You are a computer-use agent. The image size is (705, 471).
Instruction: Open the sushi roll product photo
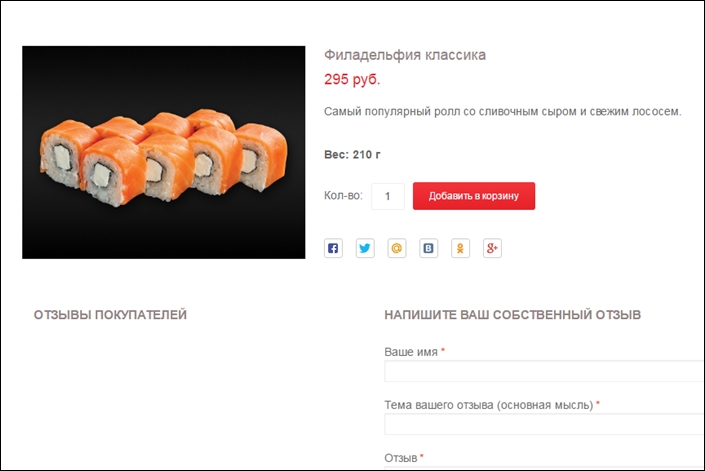pyautogui.click(x=164, y=152)
